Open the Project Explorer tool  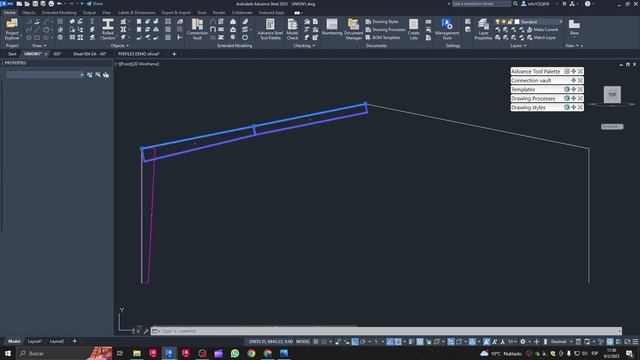pos(12,29)
